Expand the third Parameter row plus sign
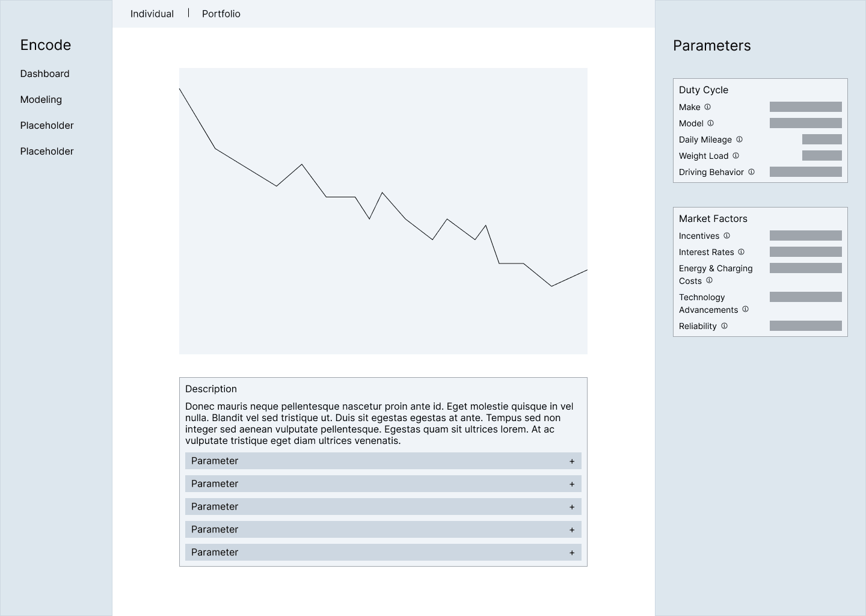 pyautogui.click(x=572, y=507)
